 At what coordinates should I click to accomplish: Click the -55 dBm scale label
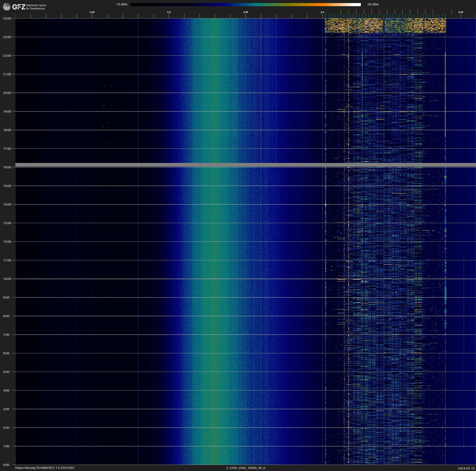click(373, 4)
